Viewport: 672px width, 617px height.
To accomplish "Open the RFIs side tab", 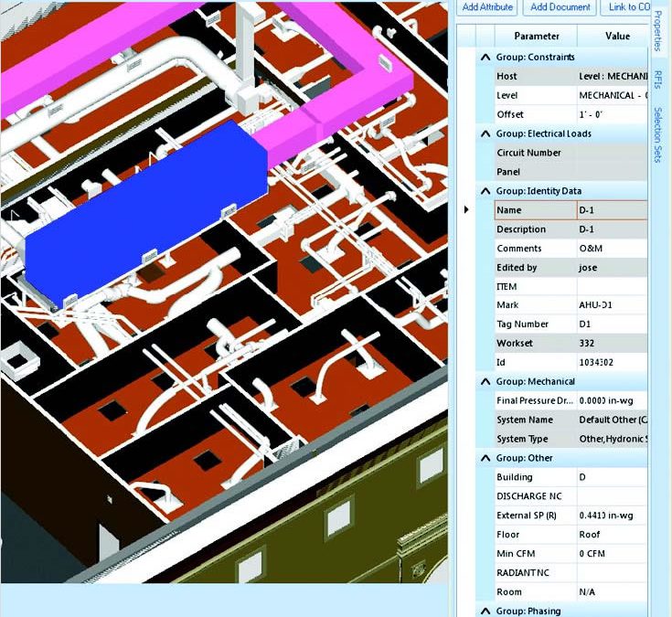I will [x=657, y=82].
